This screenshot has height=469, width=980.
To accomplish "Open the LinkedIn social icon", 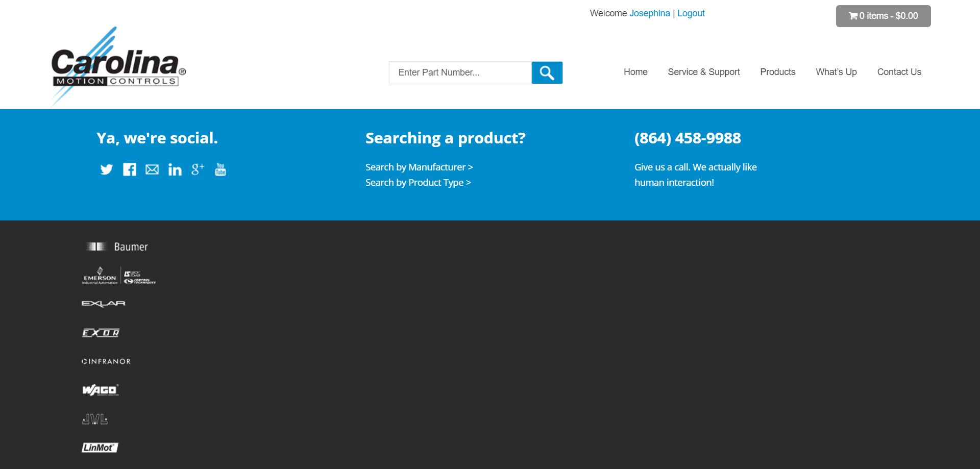I will pos(175,169).
